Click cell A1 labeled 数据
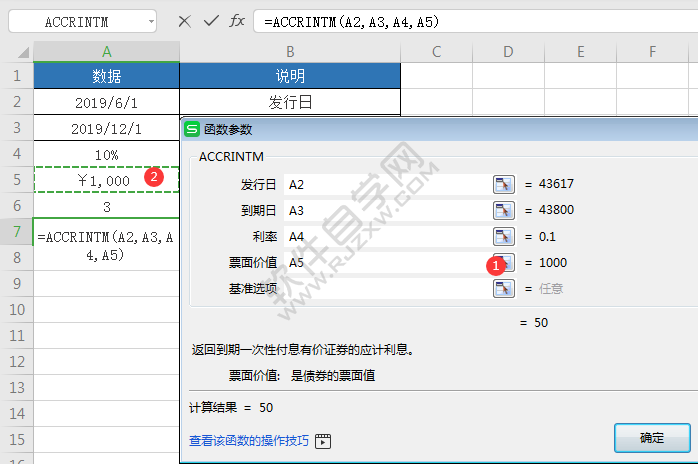The height and width of the screenshot is (464, 698). coord(106,76)
